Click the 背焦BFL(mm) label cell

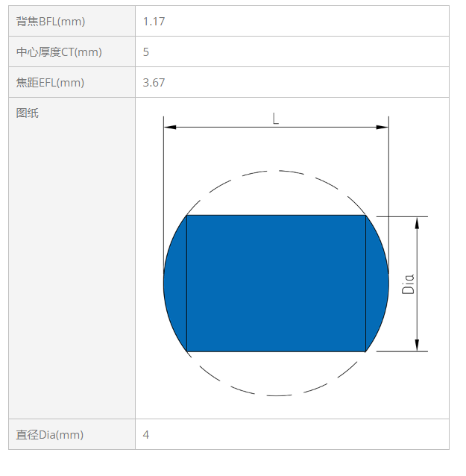point(72,21)
